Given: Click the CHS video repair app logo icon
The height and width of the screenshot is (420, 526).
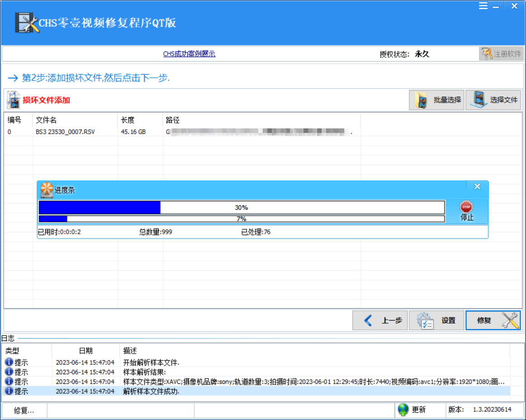Looking at the screenshot, I should (27, 23).
